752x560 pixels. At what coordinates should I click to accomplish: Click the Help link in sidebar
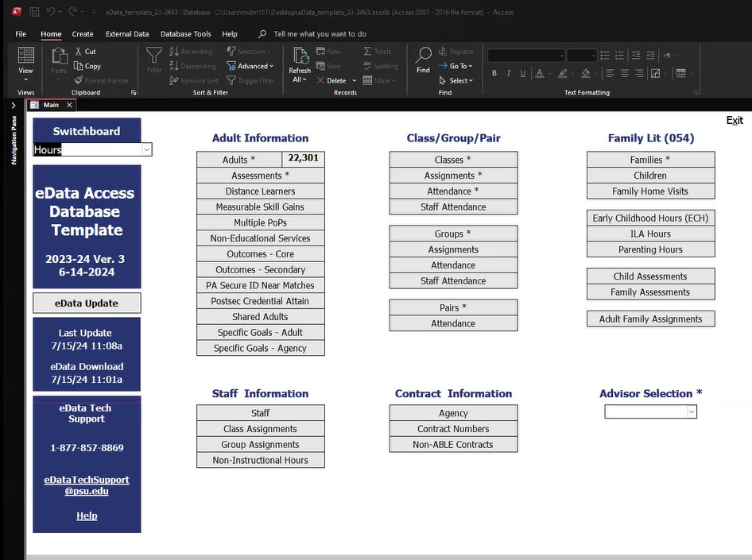click(x=87, y=516)
